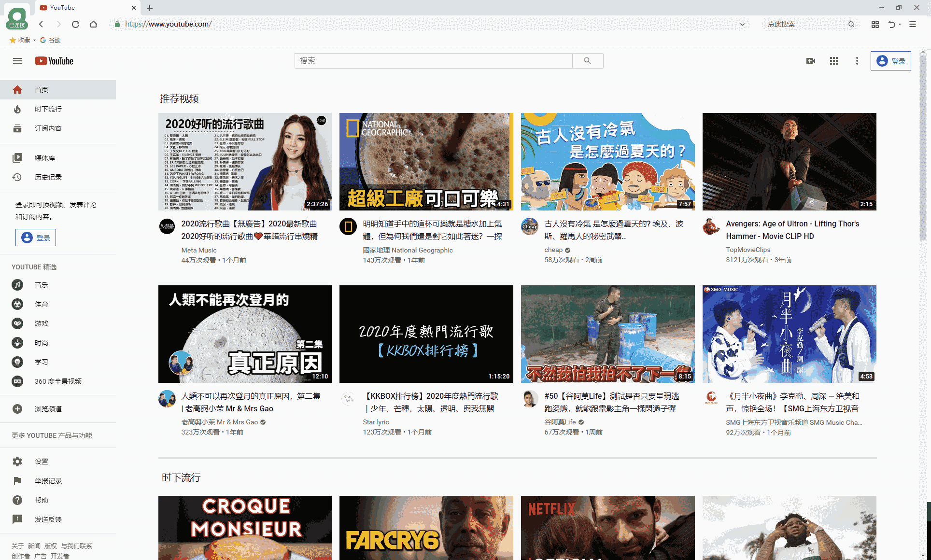Viewport: 931px width, 560px height.
Task: Open the 音乐 section in the sidebar
Action: coord(42,285)
